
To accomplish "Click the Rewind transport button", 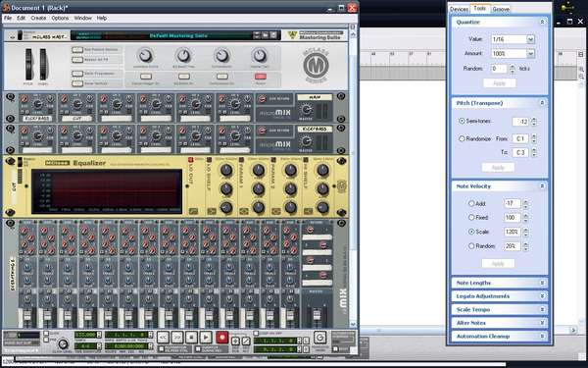I will click(163, 338).
